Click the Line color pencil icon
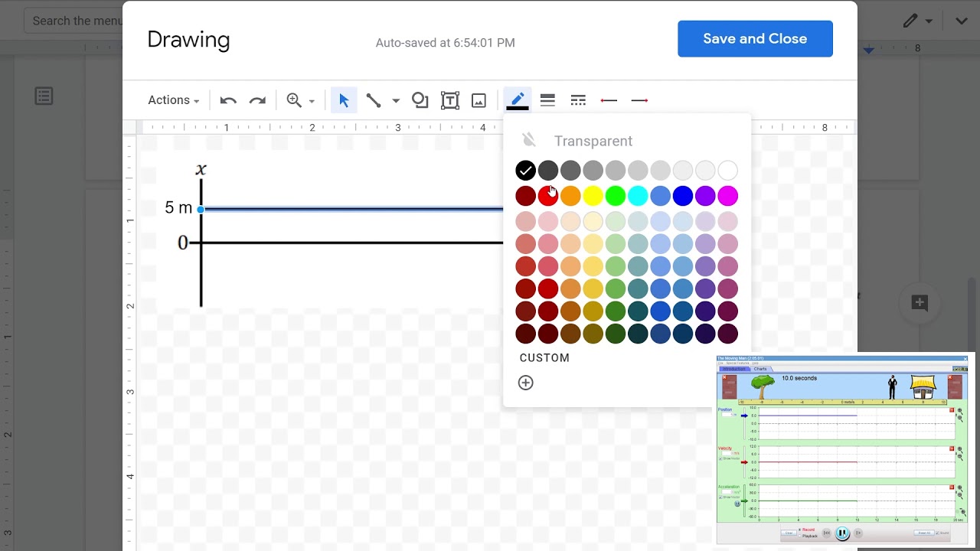Screen dimensions: 980x551 pos(518,100)
